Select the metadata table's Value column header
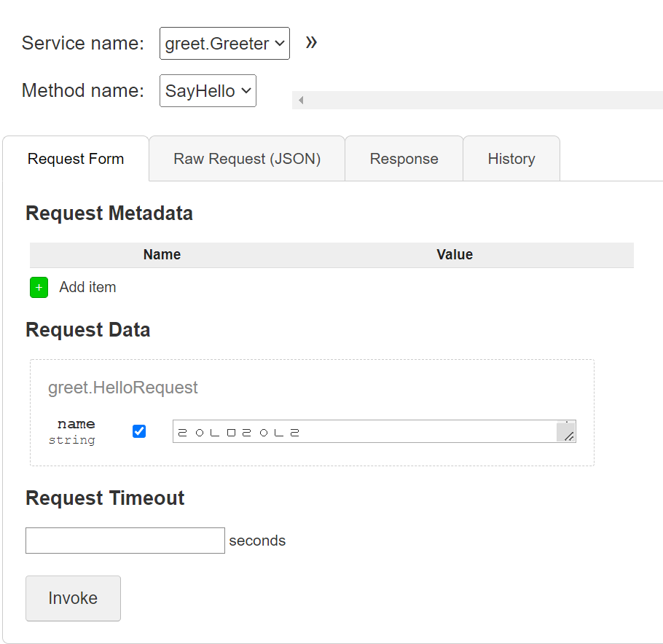The image size is (663, 644). click(455, 254)
